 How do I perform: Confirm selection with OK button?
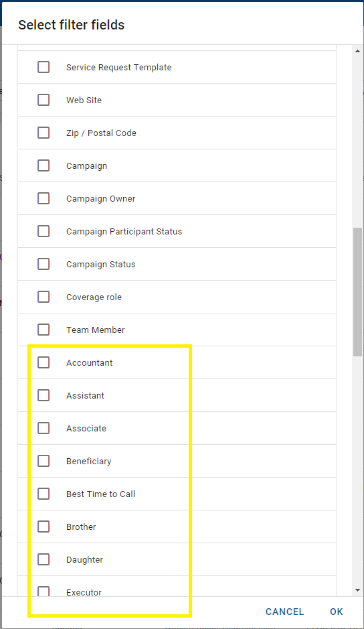337,612
